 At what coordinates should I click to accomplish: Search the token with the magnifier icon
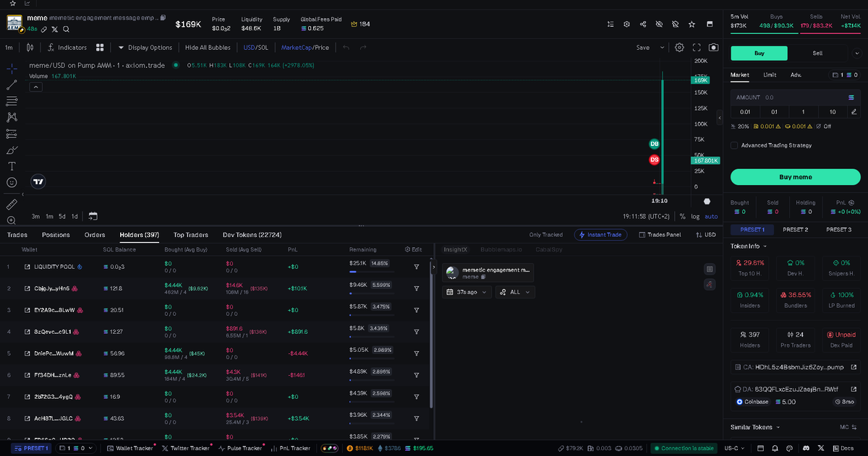click(66, 30)
